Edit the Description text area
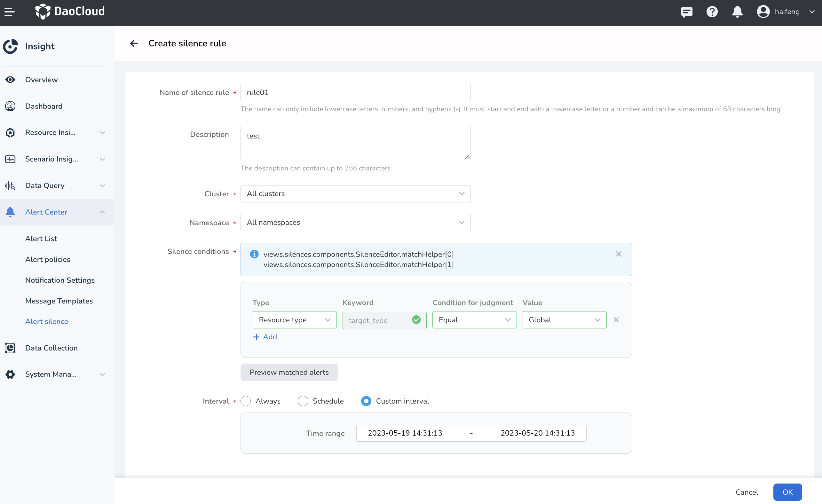The height and width of the screenshot is (504, 822). pyautogui.click(x=355, y=143)
